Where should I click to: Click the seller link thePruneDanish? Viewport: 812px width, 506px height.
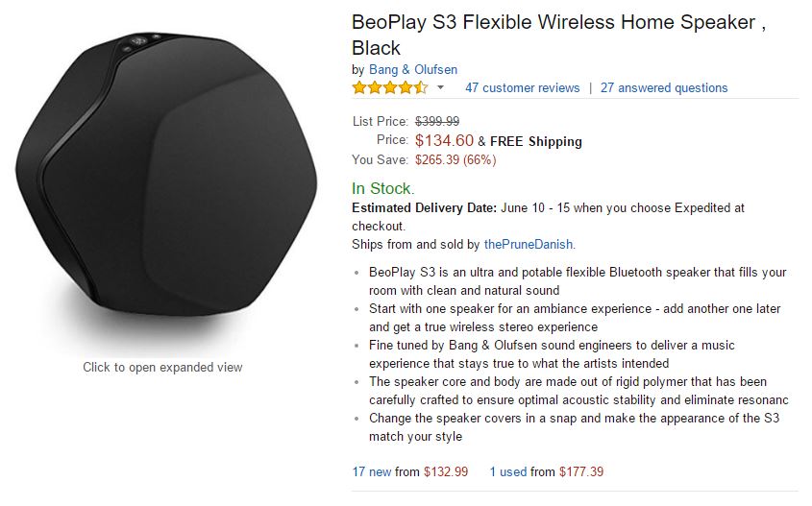click(x=529, y=244)
